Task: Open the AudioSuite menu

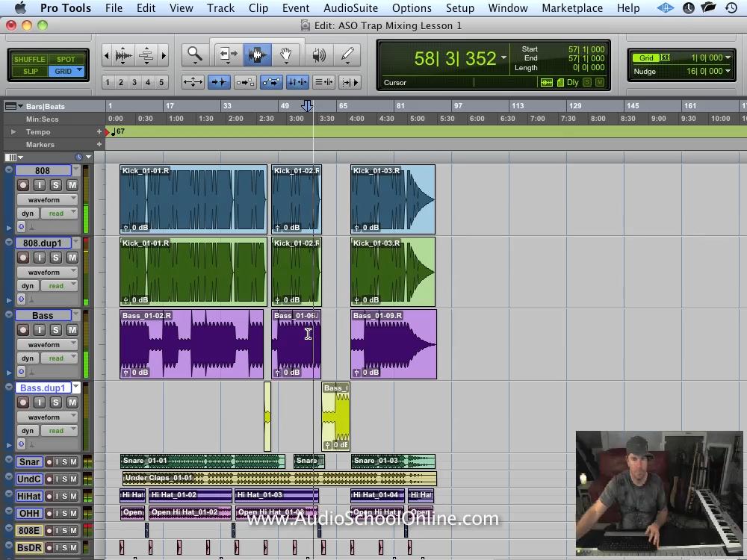Action: pyautogui.click(x=350, y=8)
